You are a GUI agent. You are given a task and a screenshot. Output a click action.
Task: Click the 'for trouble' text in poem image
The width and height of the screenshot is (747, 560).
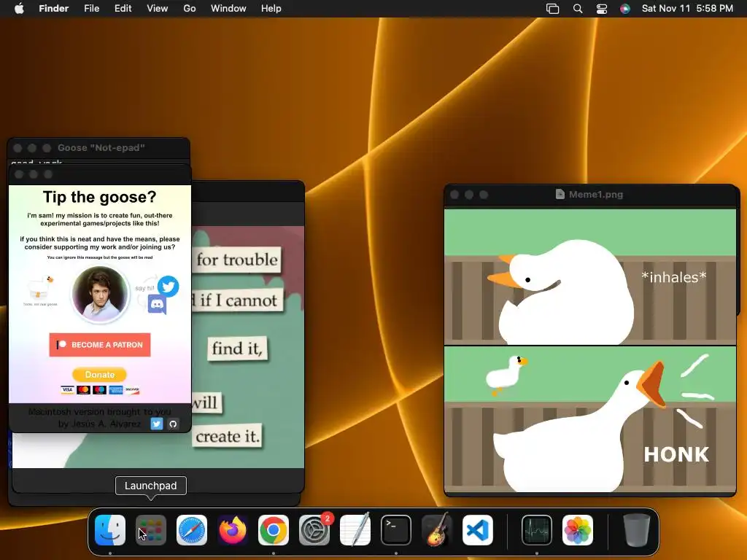click(237, 260)
